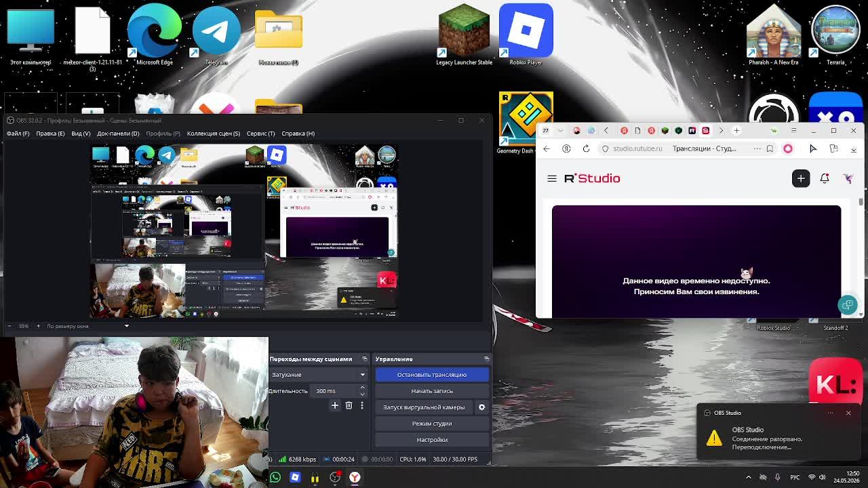Show hidden system tray icons
868x488 pixels.
click(x=749, y=477)
